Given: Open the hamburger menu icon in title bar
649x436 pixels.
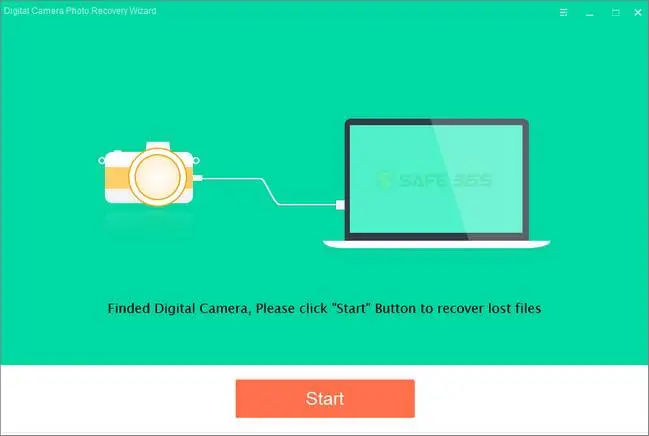Looking at the screenshot, I should point(563,13).
